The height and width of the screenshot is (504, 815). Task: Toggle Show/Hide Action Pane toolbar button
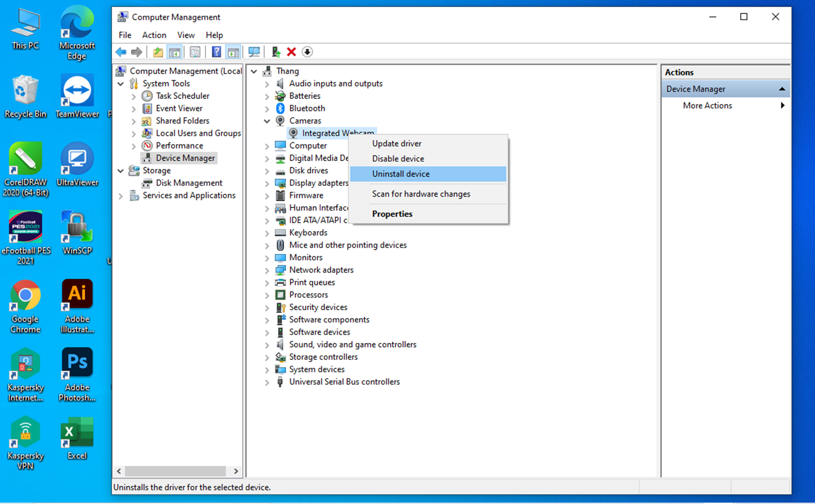point(233,52)
